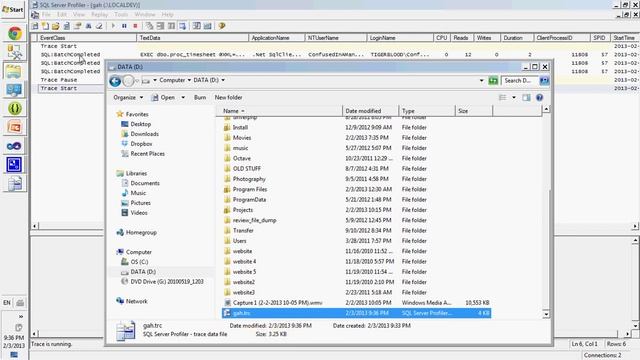This screenshot has width=640, height=360.
Task: Pause the running trace
Action: click(124, 26)
